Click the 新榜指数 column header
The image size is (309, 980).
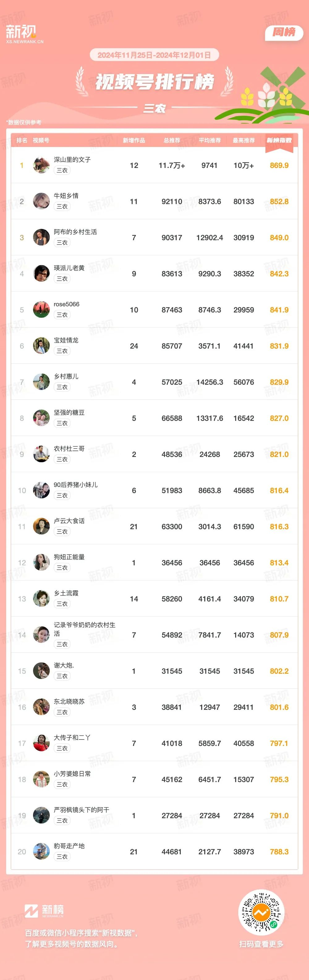tap(279, 140)
